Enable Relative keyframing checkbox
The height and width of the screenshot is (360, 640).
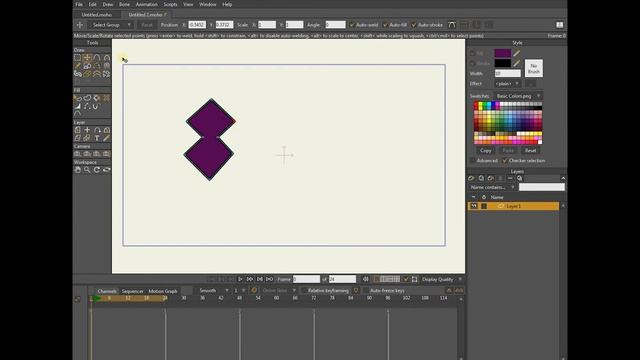pyautogui.click(x=304, y=290)
